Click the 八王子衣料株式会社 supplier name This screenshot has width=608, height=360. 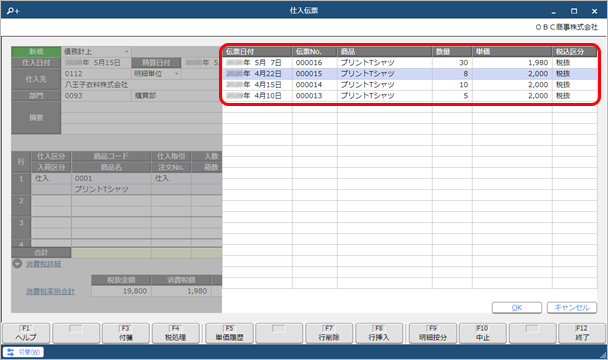click(96, 85)
